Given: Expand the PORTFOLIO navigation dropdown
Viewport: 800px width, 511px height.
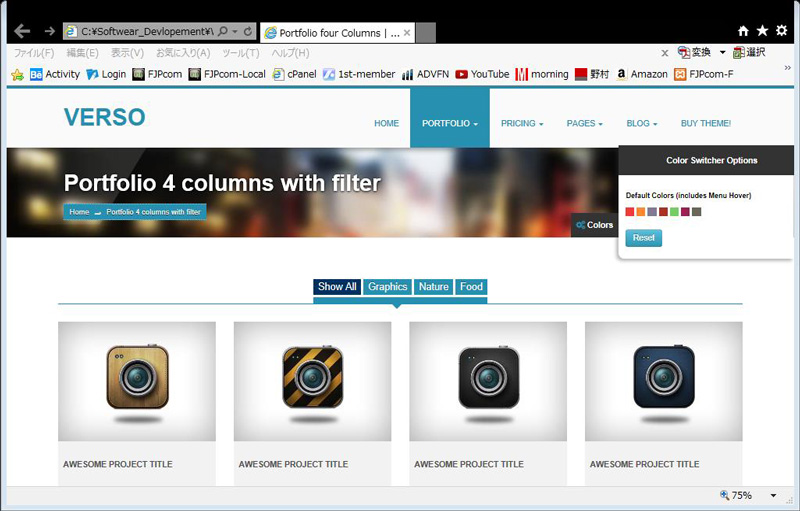Looking at the screenshot, I should pos(449,123).
